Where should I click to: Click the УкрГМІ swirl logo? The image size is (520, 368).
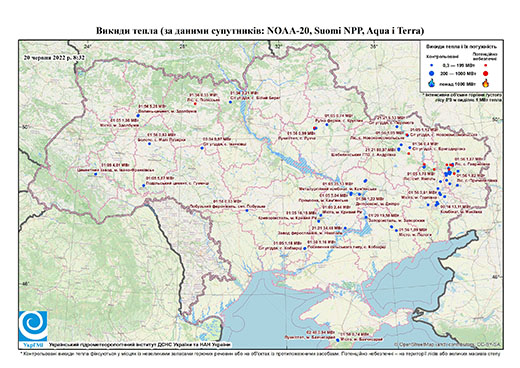[x=33, y=325]
